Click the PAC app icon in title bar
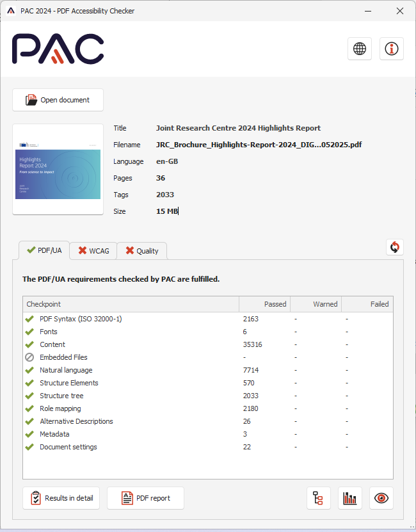Viewport: 416px width, 532px height. coord(11,11)
